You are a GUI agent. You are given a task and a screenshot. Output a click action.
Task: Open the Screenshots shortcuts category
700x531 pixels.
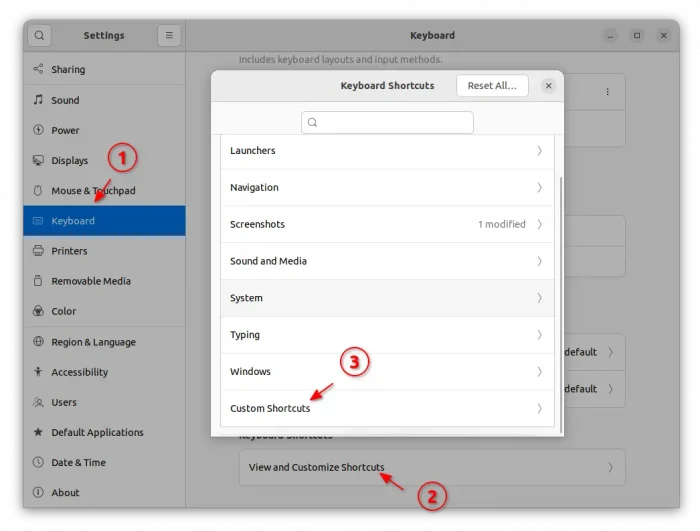[x=386, y=225]
